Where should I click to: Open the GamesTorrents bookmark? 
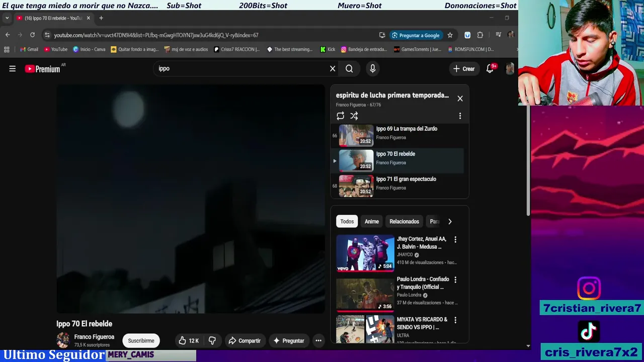[x=417, y=49]
